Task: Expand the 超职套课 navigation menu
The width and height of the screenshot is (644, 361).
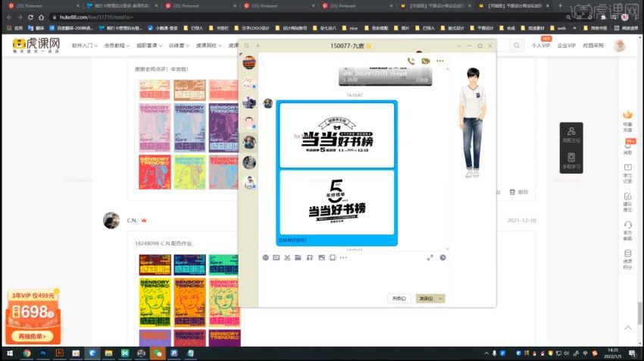Action: (149, 46)
